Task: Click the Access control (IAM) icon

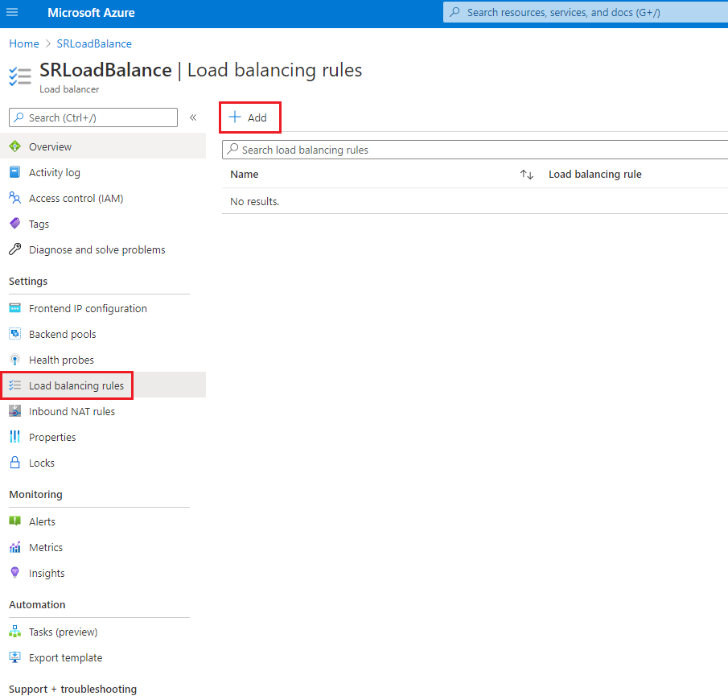Action: [18, 198]
